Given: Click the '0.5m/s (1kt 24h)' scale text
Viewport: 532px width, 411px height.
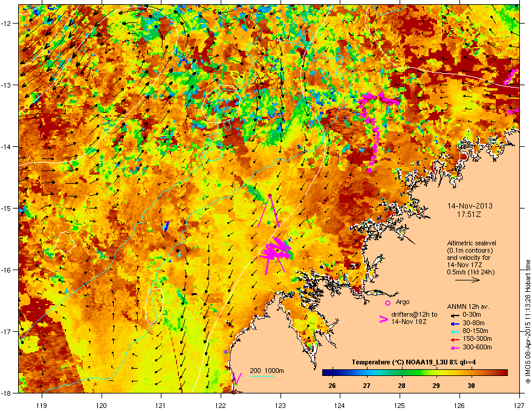Looking at the screenshot, I should tap(470, 272).
